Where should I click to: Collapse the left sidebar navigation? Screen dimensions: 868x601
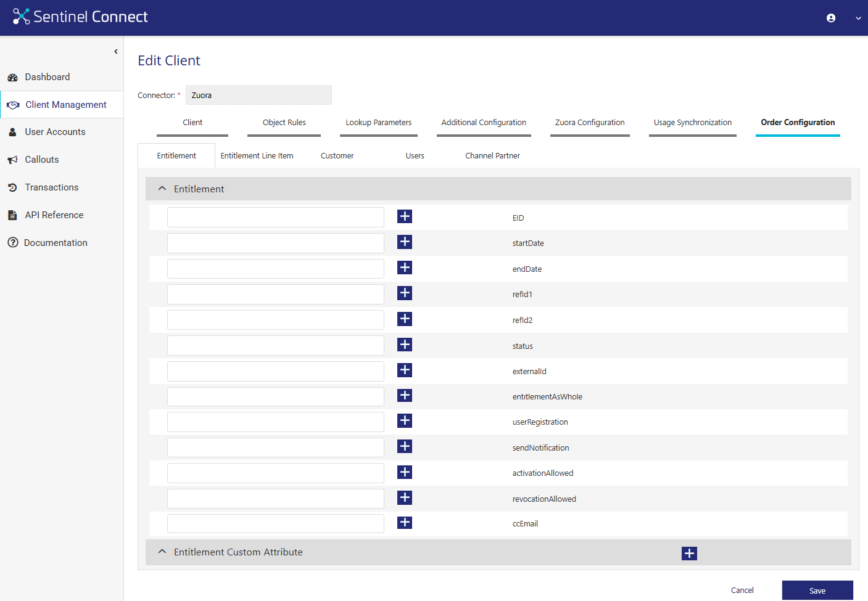tap(116, 52)
